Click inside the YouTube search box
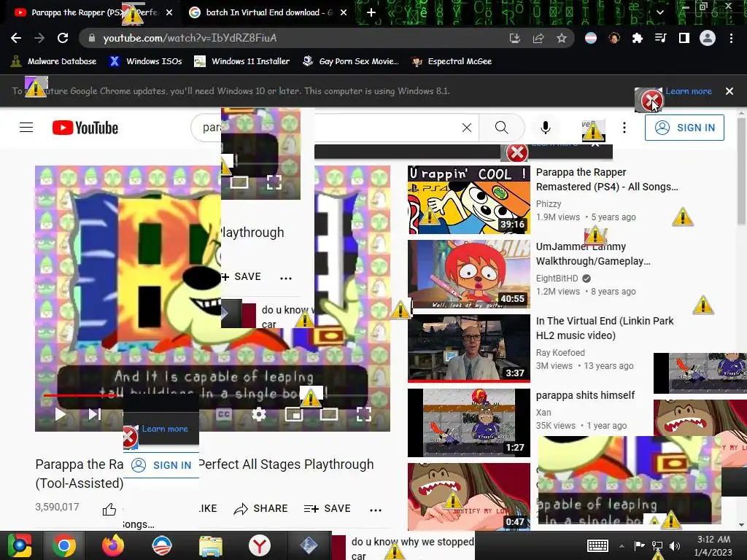747x560 pixels. [x=333, y=128]
